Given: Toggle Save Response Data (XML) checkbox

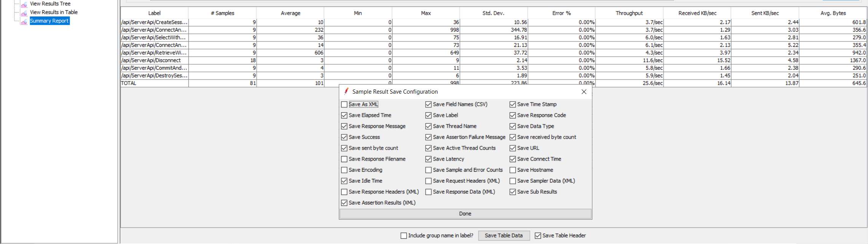Looking at the screenshot, I should click(428, 192).
